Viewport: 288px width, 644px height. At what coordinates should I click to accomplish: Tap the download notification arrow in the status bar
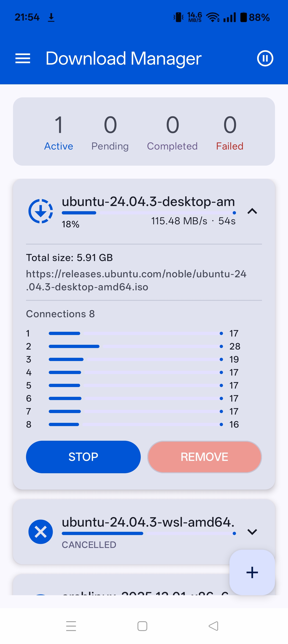[51, 17]
